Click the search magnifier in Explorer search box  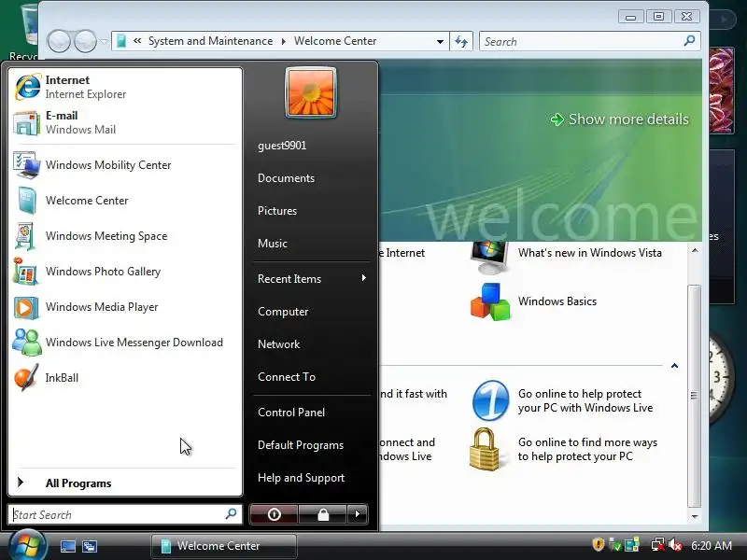pos(689,41)
